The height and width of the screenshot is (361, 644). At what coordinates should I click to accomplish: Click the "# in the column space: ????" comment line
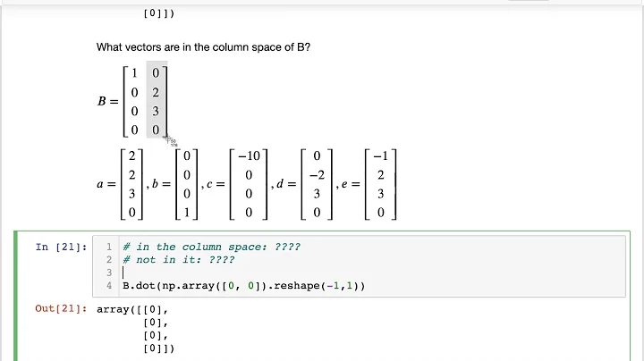coord(211,247)
